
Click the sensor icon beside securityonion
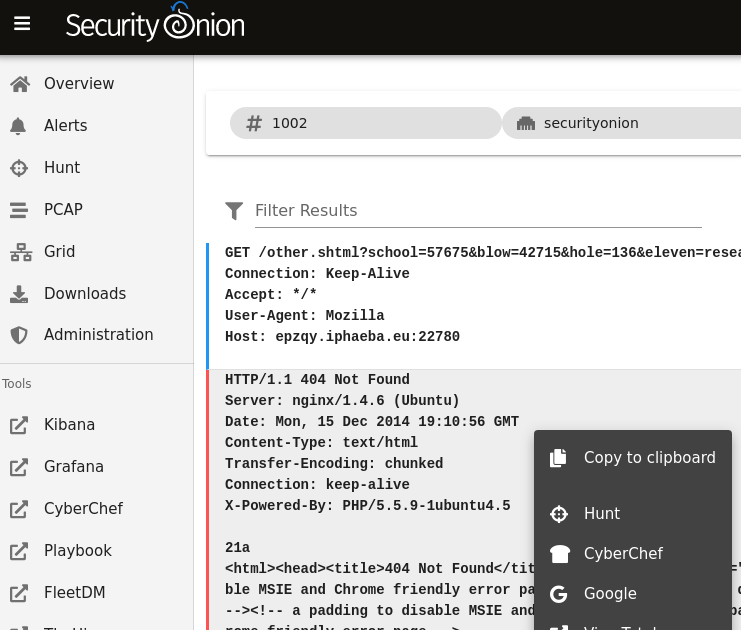tap(526, 123)
